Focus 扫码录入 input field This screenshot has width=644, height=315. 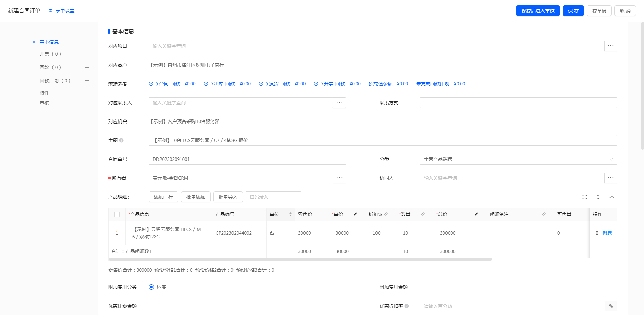click(273, 197)
